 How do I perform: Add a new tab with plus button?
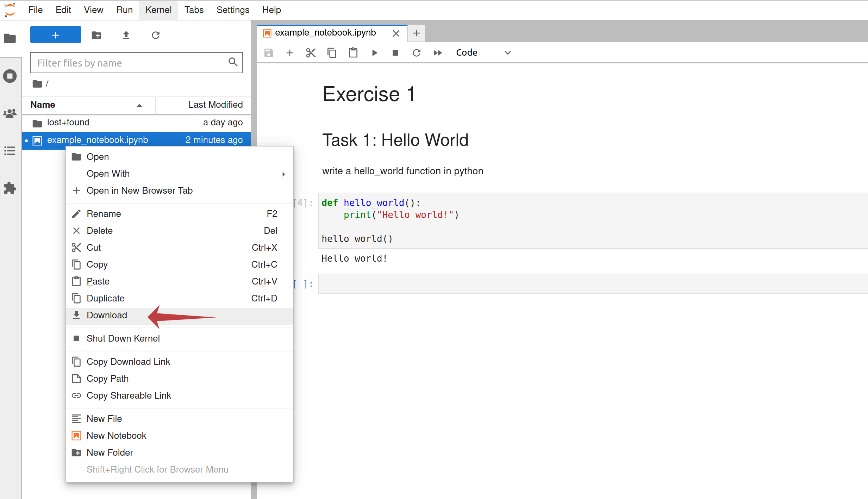point(416,33)
